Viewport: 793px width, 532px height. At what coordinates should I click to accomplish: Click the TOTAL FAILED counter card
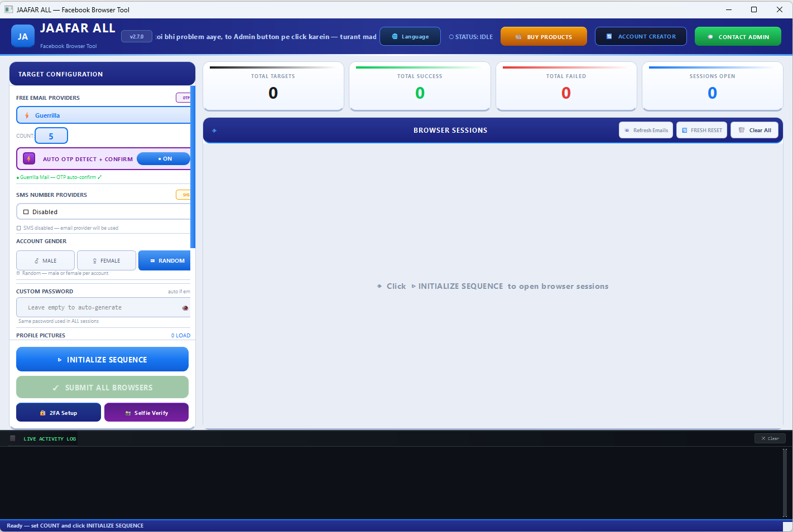(x=566, y=86)
